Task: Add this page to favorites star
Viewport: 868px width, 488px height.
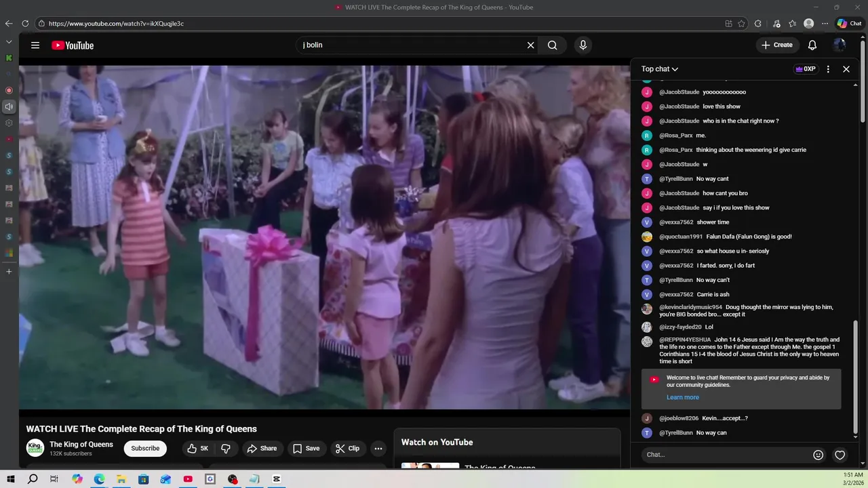Action: (742, 24)
